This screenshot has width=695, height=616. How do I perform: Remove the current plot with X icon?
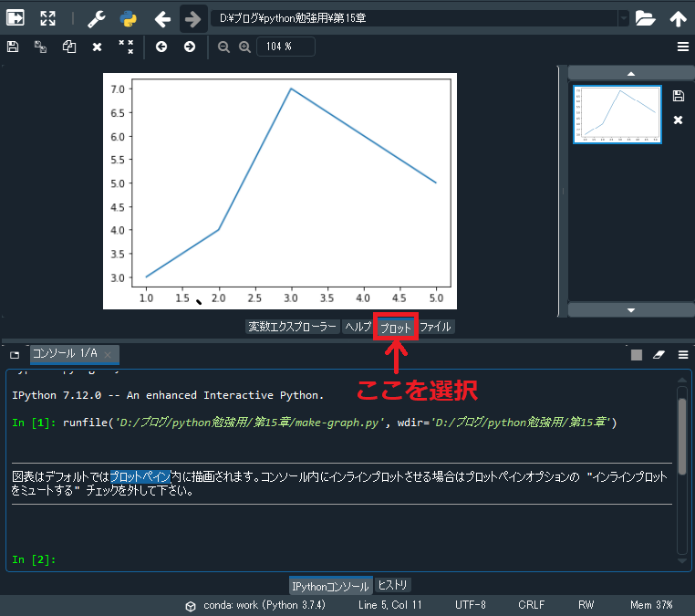97,47
